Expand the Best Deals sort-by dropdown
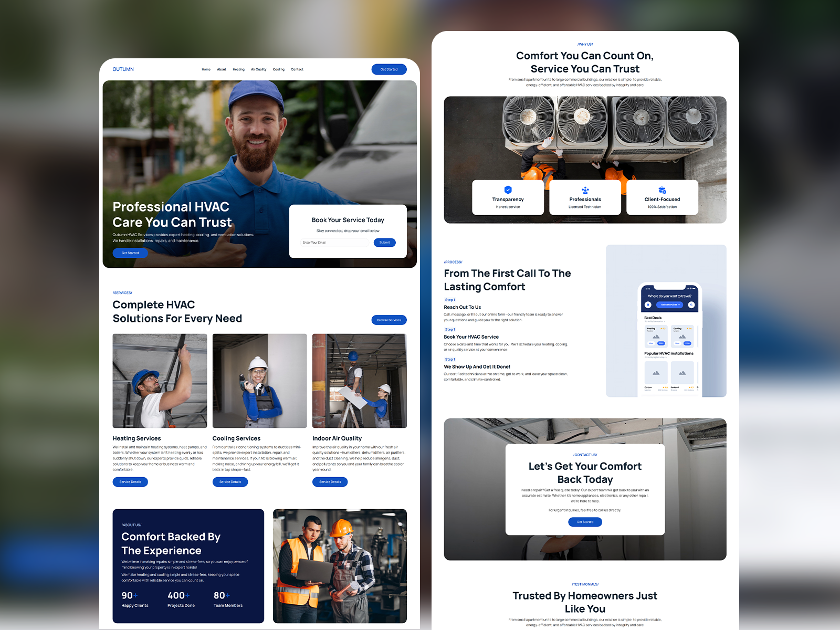 pos(655,321)
